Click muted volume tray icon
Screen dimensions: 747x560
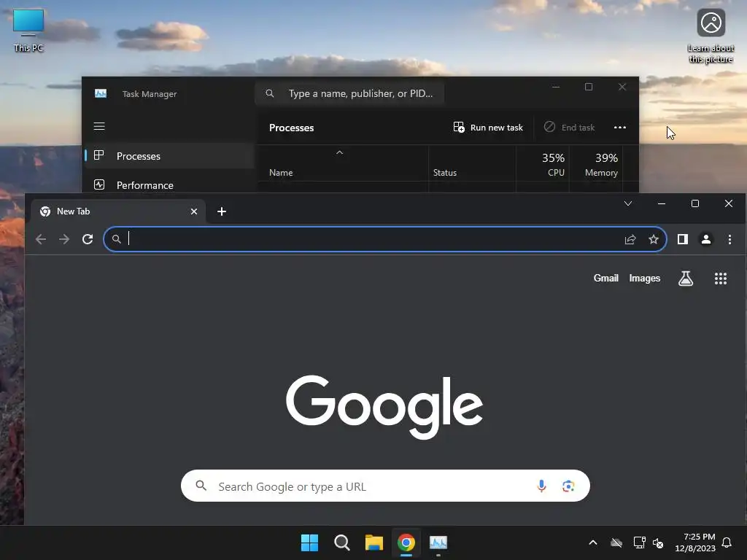(658, 542)
